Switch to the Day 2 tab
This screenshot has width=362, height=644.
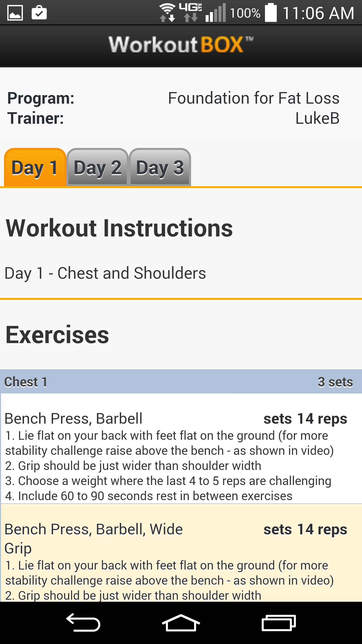point(98,168)
